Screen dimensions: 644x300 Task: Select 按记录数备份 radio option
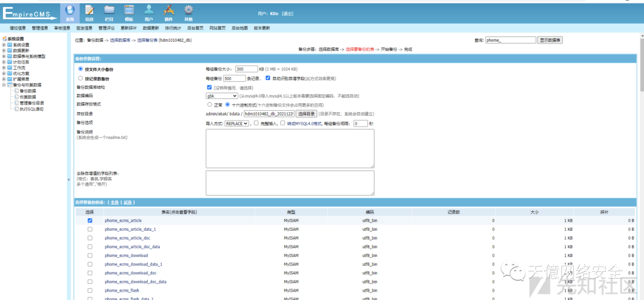click(x=80, y=78)
